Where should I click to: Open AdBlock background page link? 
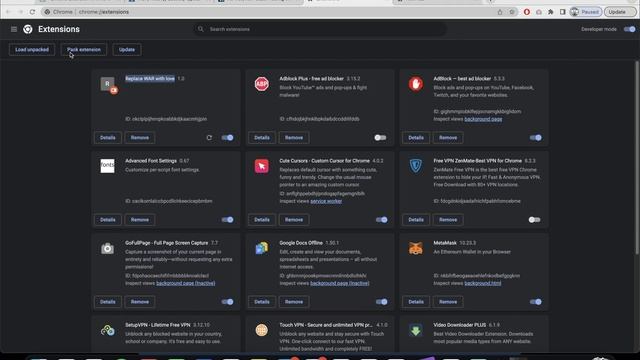[483, 119]
